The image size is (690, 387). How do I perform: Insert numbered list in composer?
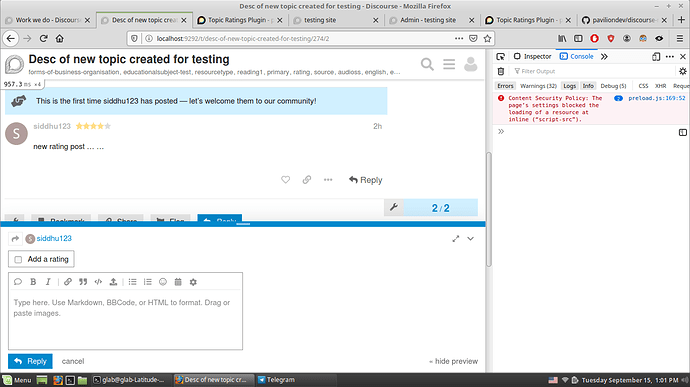click(147, 282)
